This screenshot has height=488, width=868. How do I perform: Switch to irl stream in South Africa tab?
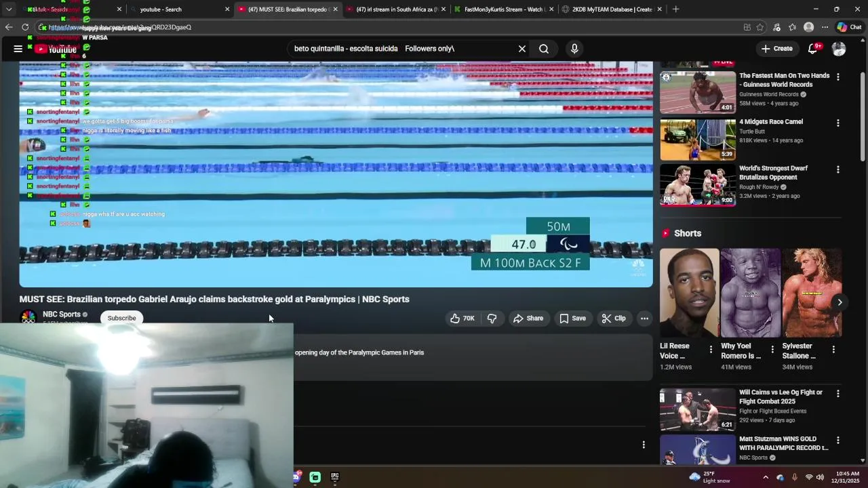395,9
